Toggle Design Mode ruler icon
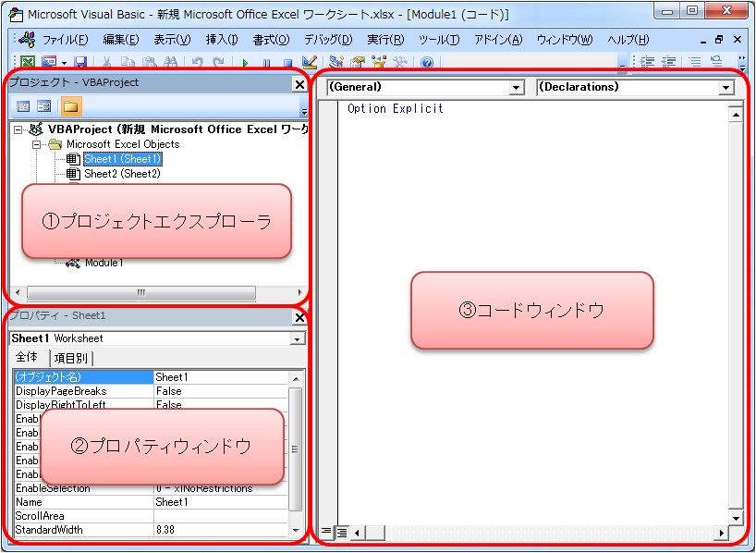The image size is (756, 553). tap(309, 62)
